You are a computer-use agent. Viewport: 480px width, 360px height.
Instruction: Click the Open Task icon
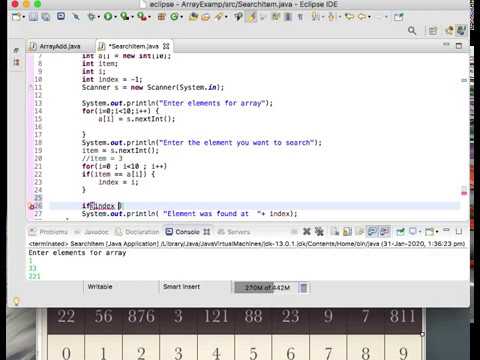tap(206, 16)
